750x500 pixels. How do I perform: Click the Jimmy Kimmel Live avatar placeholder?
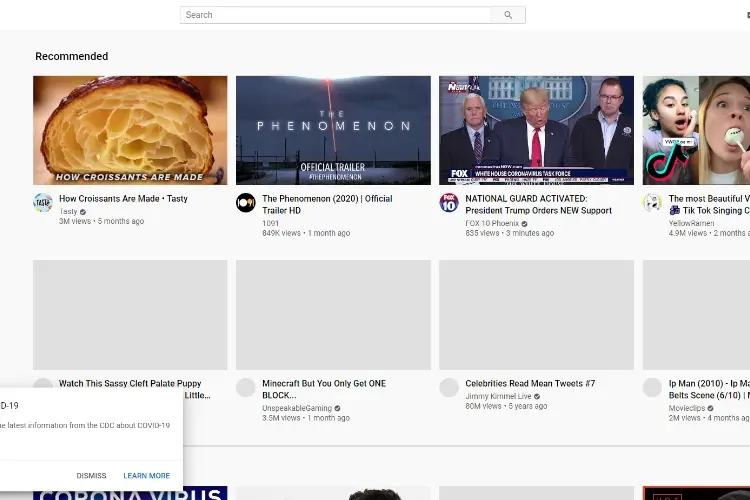point(449,387)
